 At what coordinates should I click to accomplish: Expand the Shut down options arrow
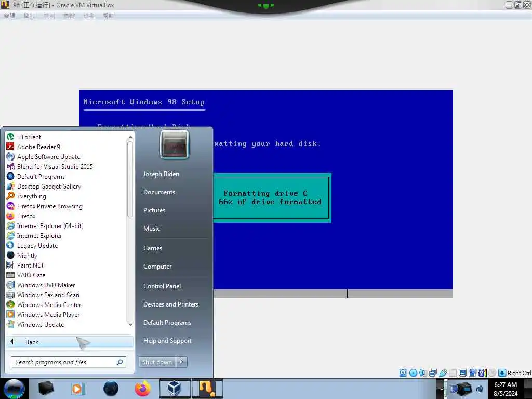[181, 362]
